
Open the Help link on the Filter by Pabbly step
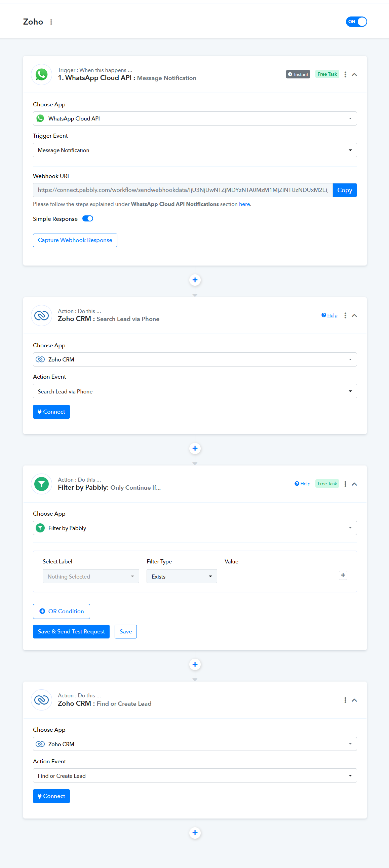303,484
